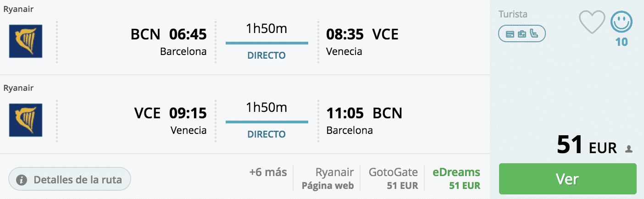Click the luggage icon in amenities badge
644x199 pixels.
pos(522,33)
